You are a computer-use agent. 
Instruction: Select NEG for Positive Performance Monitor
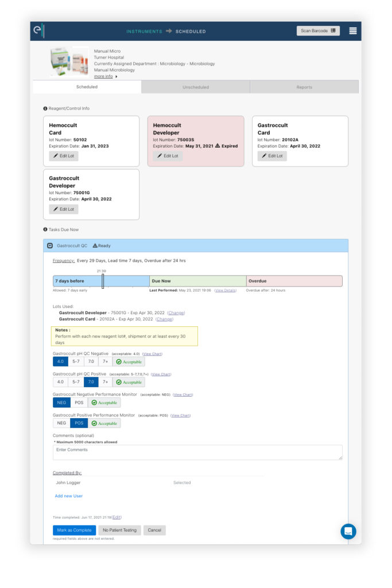pos(61,423)
